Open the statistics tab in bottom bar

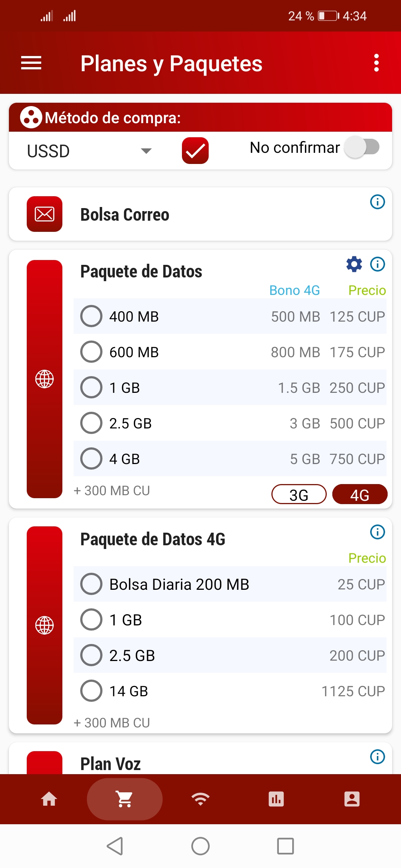tap(276, 799)
